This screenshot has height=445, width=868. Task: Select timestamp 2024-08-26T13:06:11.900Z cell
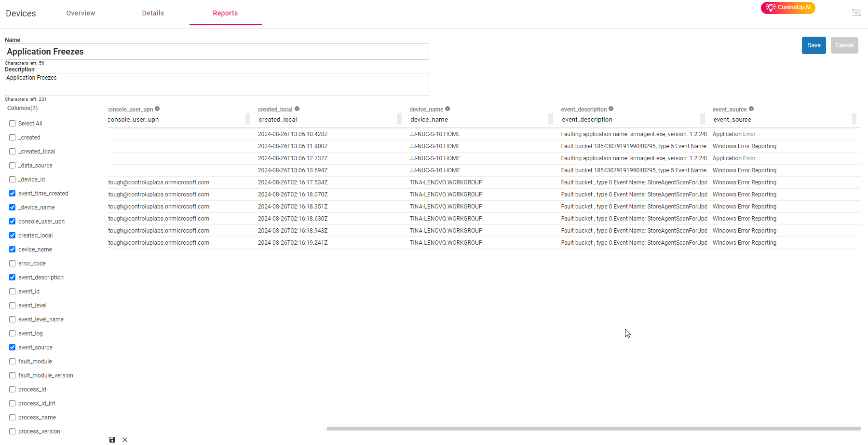point(293,146)
